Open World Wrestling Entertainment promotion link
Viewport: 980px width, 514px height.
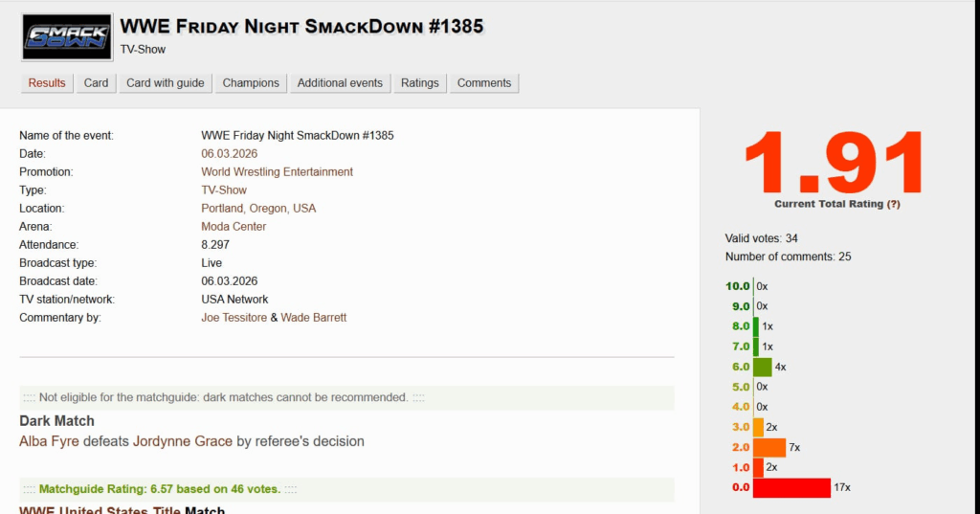[277, 172]
